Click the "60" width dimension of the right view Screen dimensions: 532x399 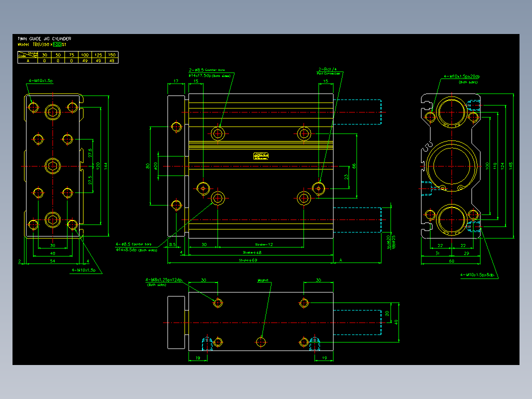tap(451, 261)
